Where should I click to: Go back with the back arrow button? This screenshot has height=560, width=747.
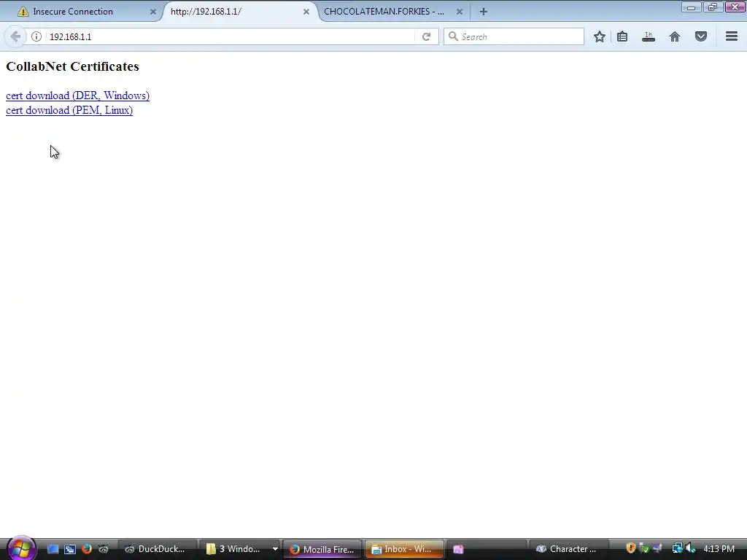click(x=15, y=36)
